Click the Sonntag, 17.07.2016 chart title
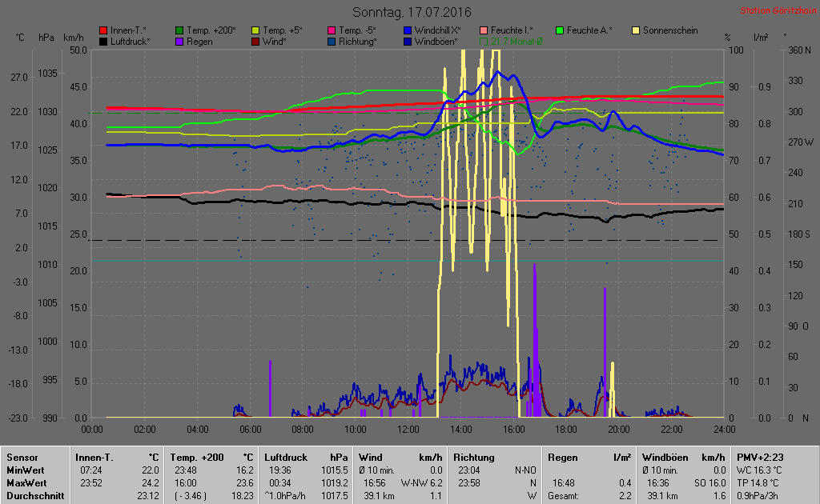 [412, 12]
